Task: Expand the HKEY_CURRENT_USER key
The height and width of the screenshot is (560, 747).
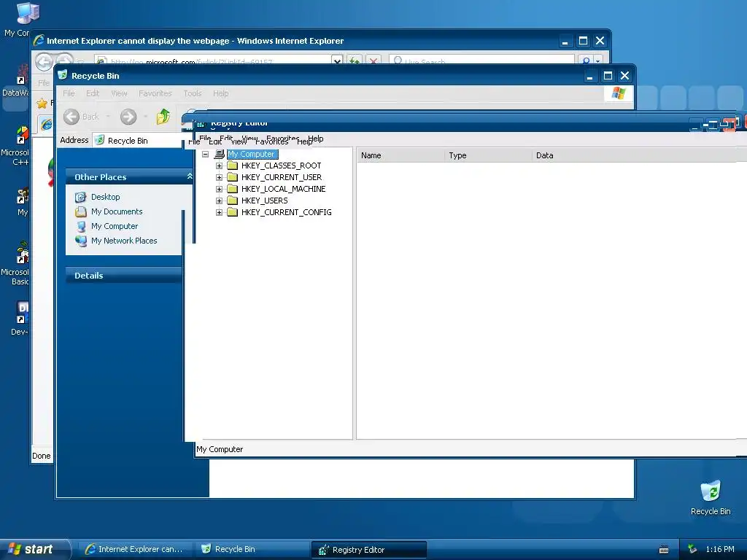Action: (219, 177)
